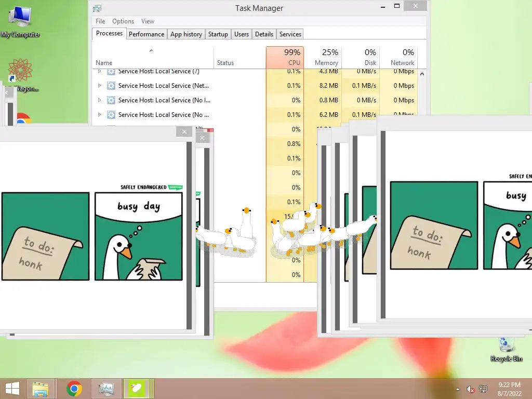Sort processes by Disk column
Viewport: 532px width, 399px height.
361,58
